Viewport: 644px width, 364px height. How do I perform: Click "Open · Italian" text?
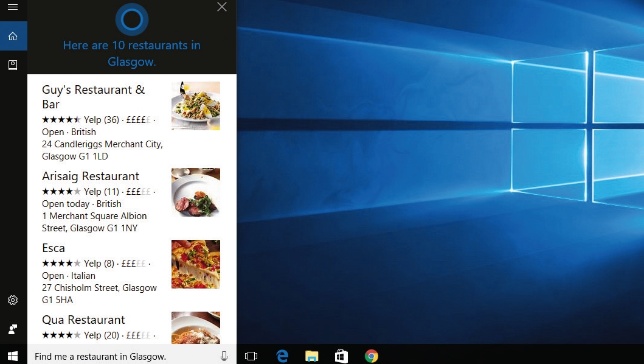pyautogui.click(x=69, y=276)
